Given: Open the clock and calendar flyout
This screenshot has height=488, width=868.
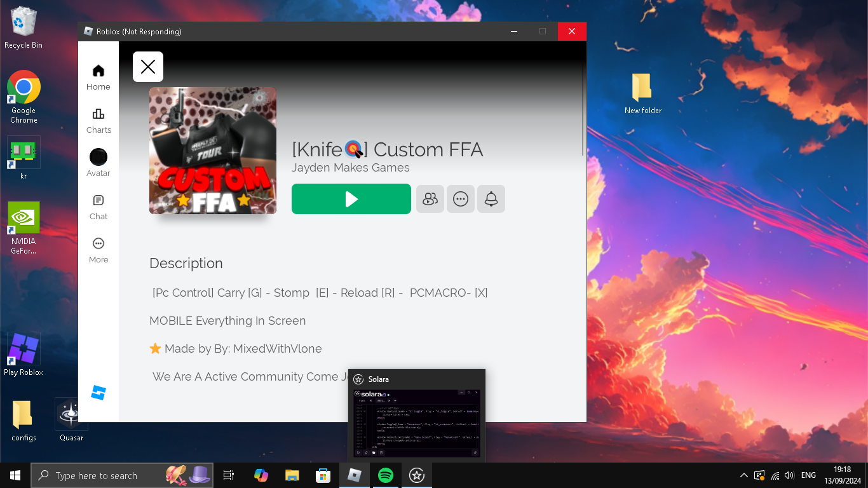Looking at the screenshot, I should tap(843, 475).
